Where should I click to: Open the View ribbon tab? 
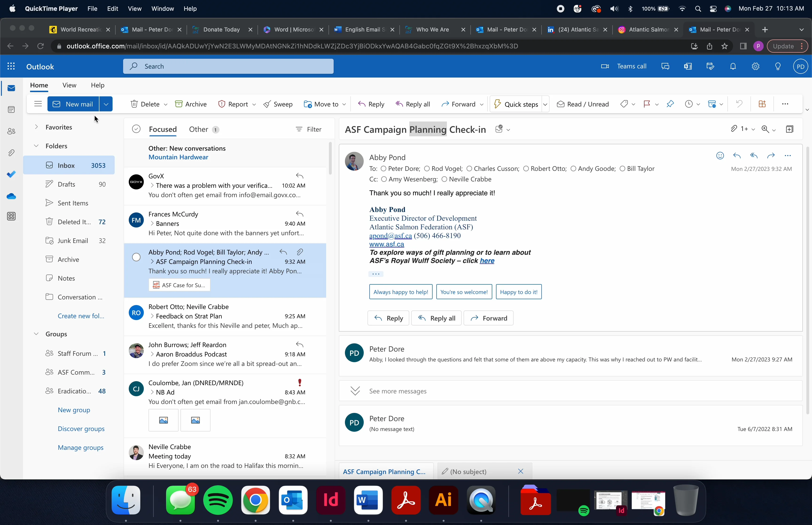[x=69, y=85]
